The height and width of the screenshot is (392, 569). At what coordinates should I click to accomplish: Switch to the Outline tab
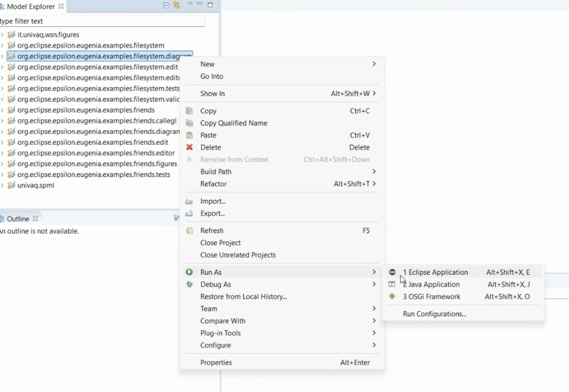point(18,219)
